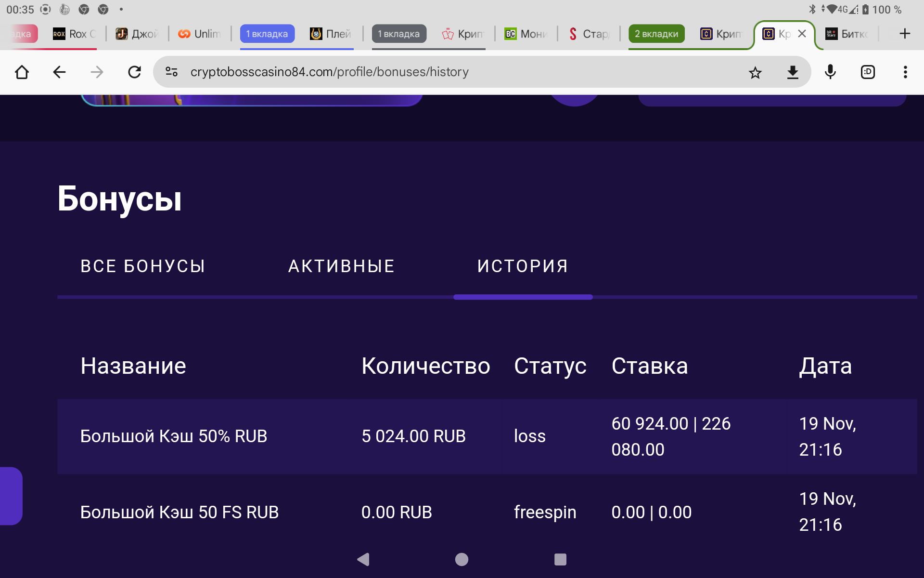Expand the blue '1 вкладка' tab group
The width and height of the screenshot is (924, 578).
(x=267, y=34)
